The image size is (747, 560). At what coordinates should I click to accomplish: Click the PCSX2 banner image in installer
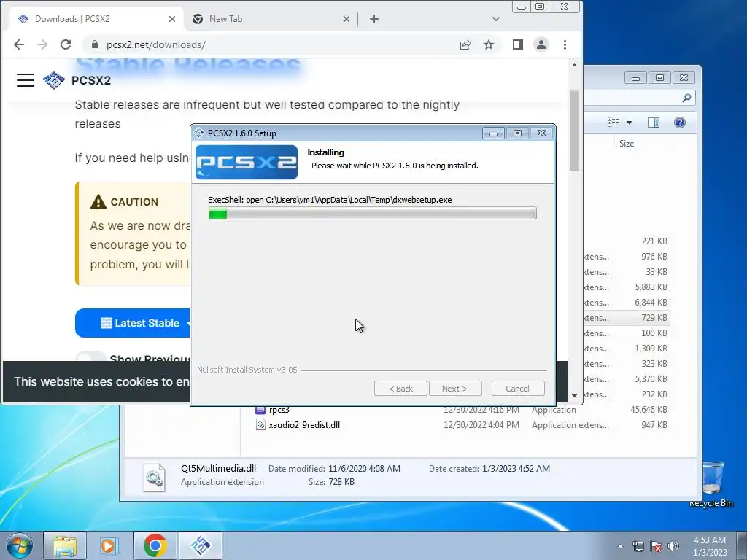click(247, 163)
